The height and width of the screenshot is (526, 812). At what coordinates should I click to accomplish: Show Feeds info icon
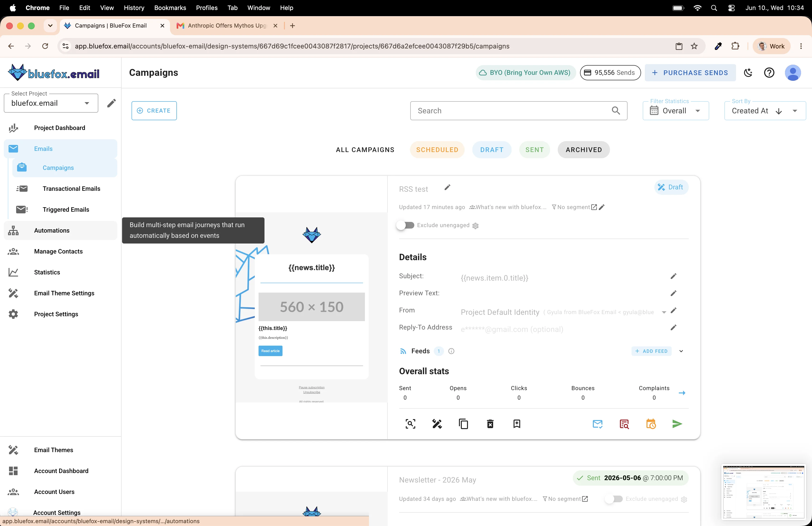pyautogui.click(x=451, y=351)
